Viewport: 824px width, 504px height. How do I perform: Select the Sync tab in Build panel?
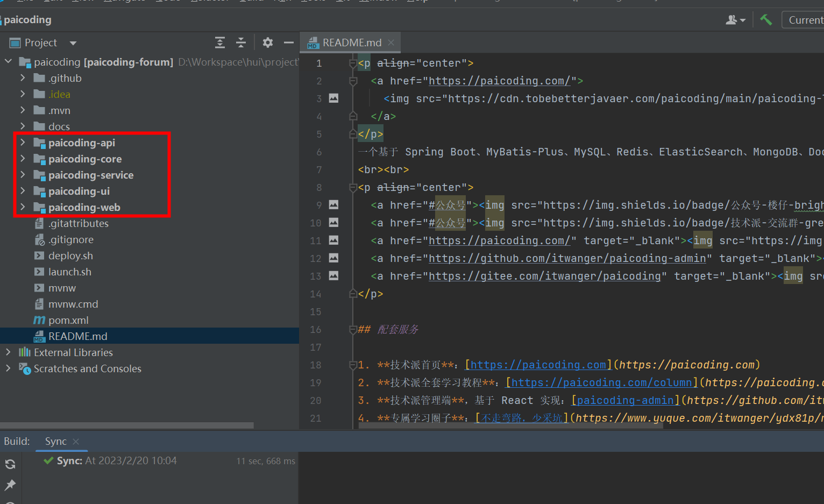[56, 441]
